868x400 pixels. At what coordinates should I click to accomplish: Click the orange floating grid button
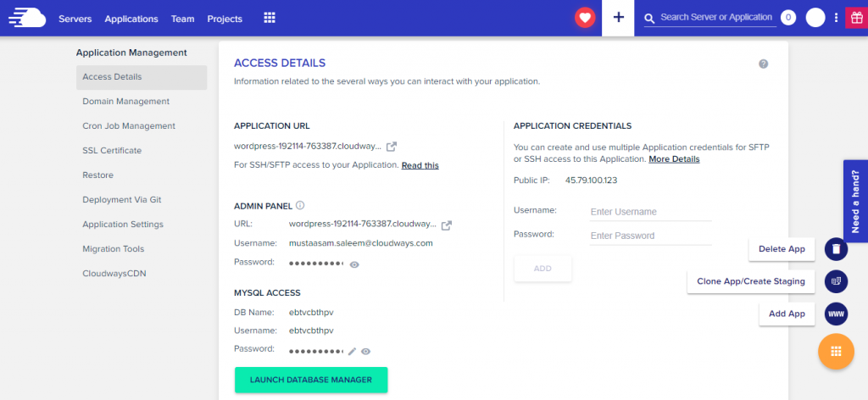[836, 352]
